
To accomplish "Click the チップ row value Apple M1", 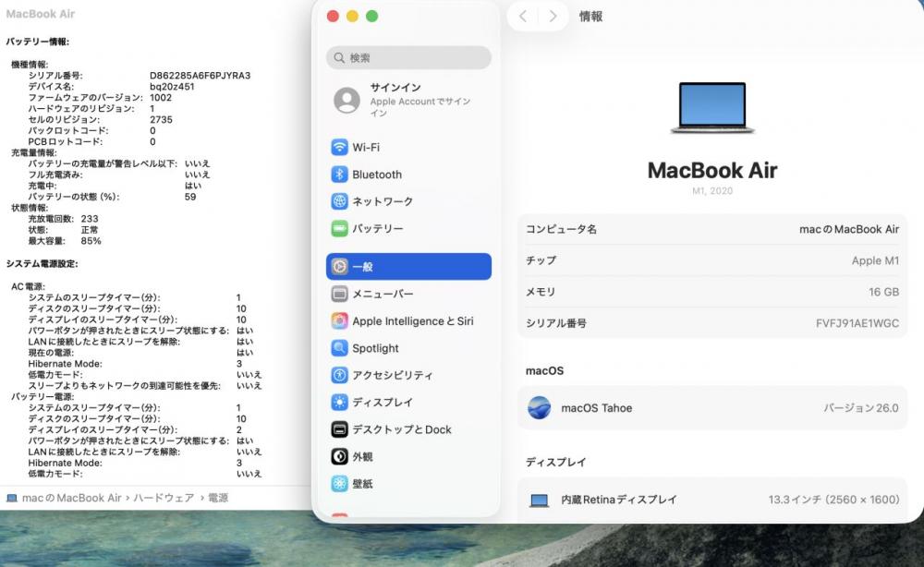I will (875, 260).
